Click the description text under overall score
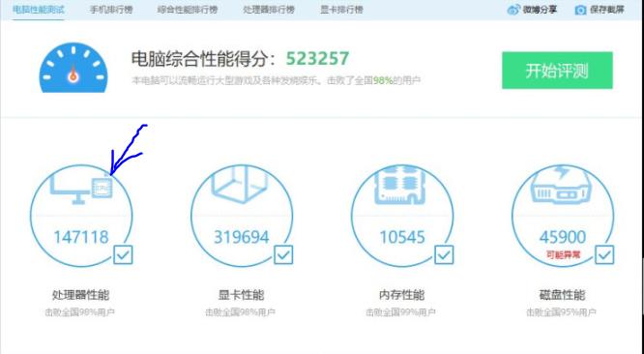644x354 pixels. (276, 80)
